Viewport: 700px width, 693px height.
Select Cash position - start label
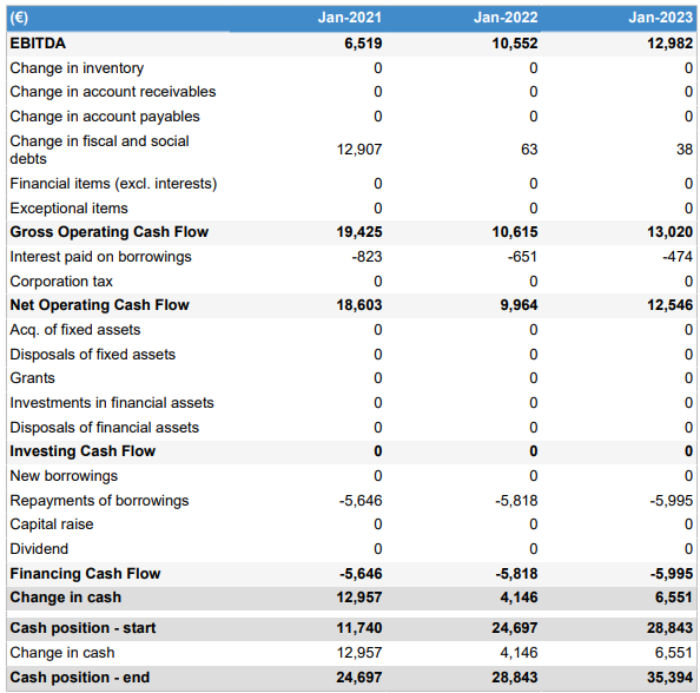pos(83,628)
